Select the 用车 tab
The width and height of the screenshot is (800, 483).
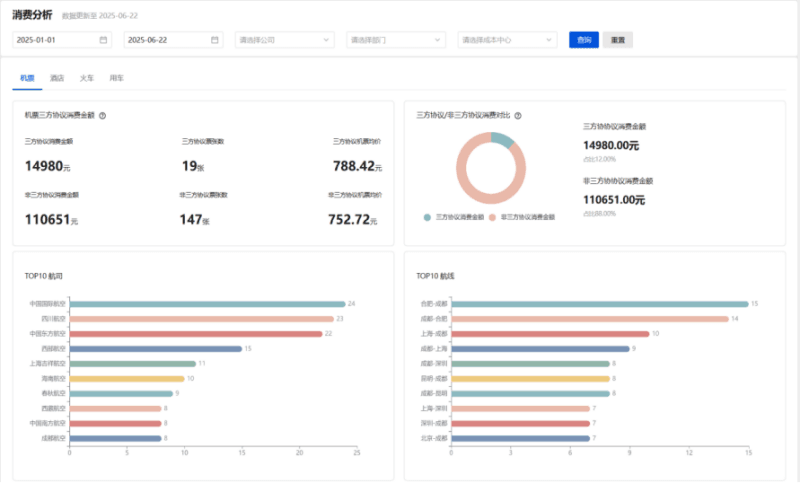point(117,77)
